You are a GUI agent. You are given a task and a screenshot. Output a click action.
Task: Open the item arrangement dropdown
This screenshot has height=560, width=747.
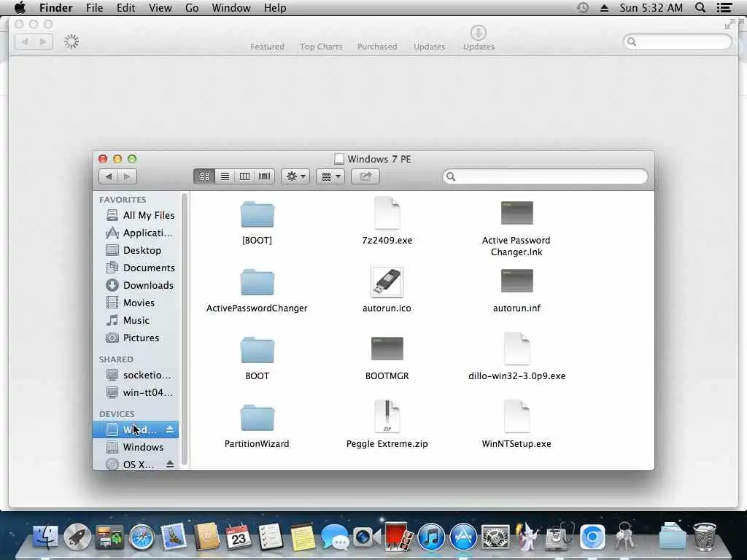click(x=330, y=176)
